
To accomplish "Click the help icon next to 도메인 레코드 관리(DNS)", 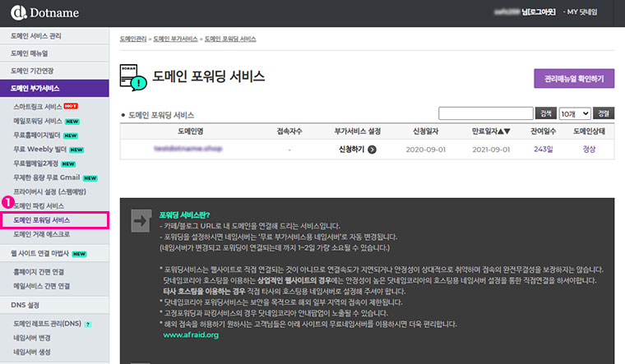I will click(87, 324).
